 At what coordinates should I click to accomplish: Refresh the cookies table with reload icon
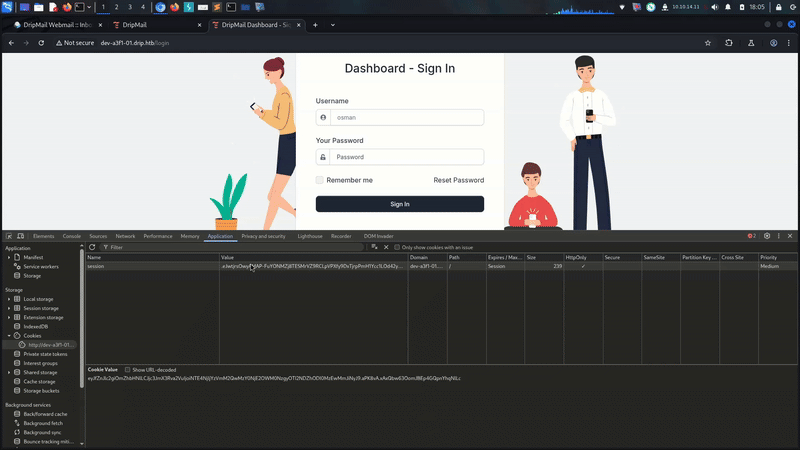click(x=92, y=247)
